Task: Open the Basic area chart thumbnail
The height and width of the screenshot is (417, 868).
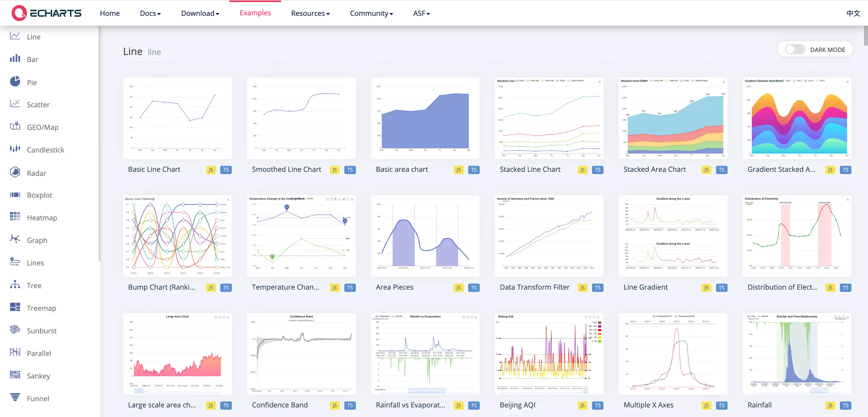Action: [425, 118]
